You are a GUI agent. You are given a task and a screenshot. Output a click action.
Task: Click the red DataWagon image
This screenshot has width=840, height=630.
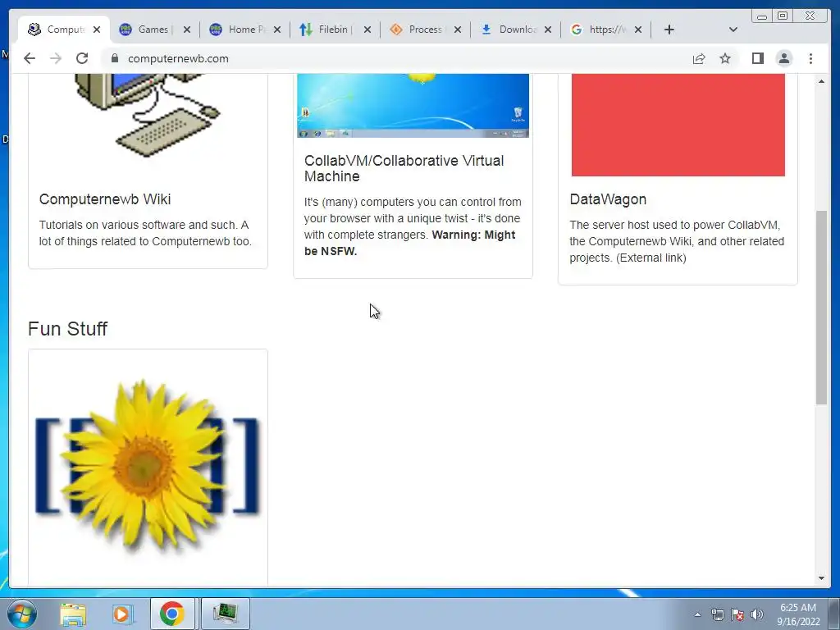[x=678, y=125]
